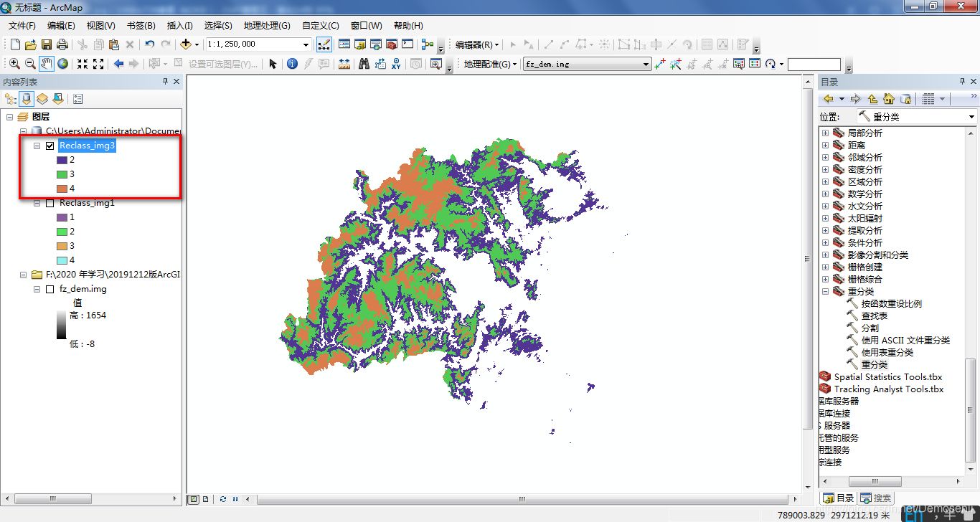980x522 pixels.
Task: List layers by visibility in the table of contents
Action: click(42, 99)
